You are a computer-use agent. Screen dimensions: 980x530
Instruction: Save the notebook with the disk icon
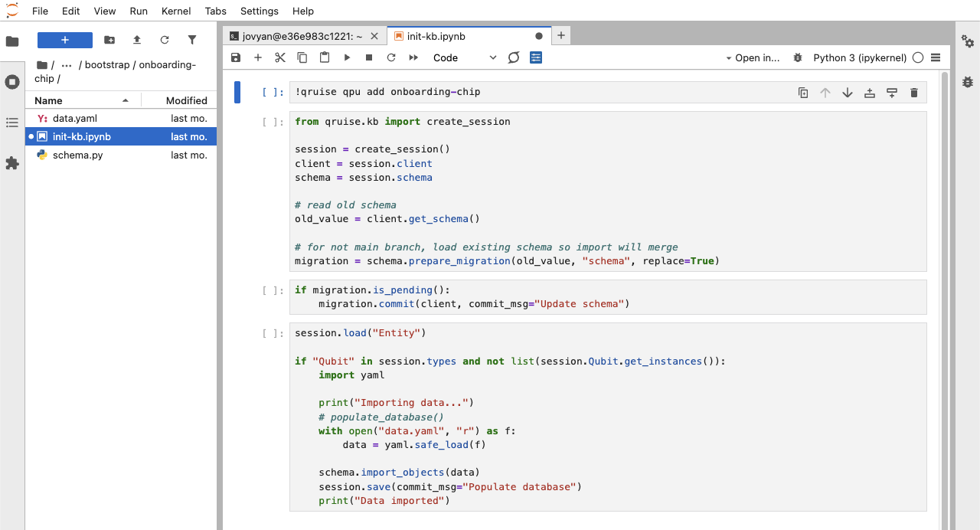pos(236,57)
